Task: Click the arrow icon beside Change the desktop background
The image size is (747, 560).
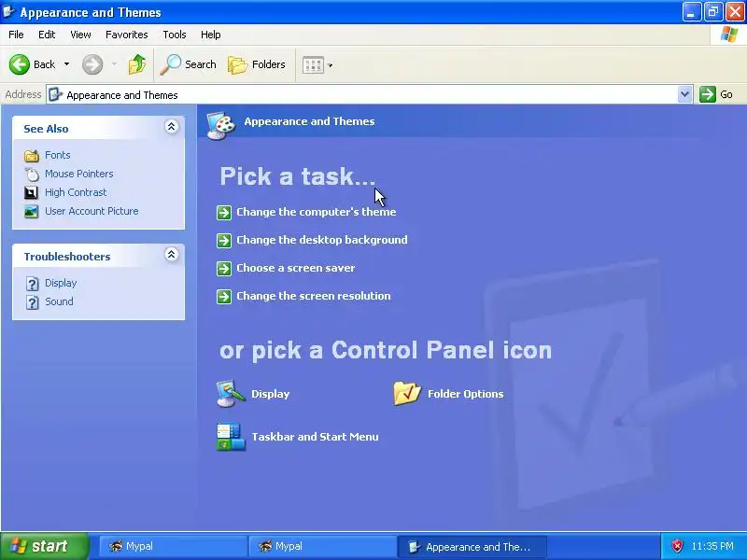Action: click(x=224, y=241)
